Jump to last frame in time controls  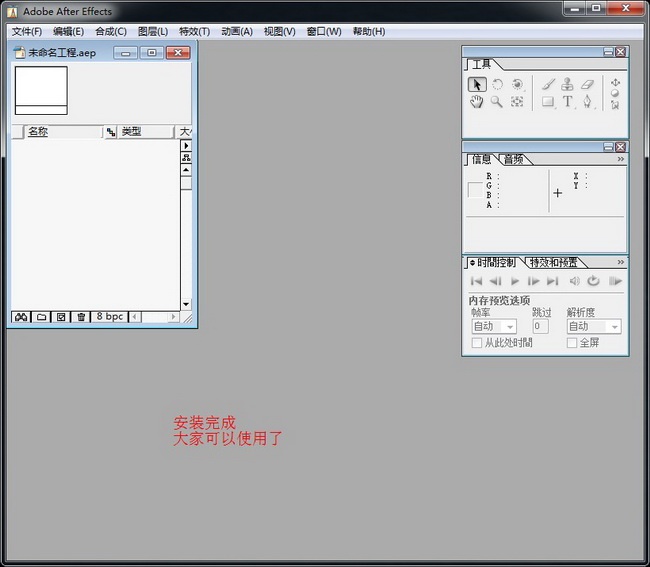[x=553, y=281]
